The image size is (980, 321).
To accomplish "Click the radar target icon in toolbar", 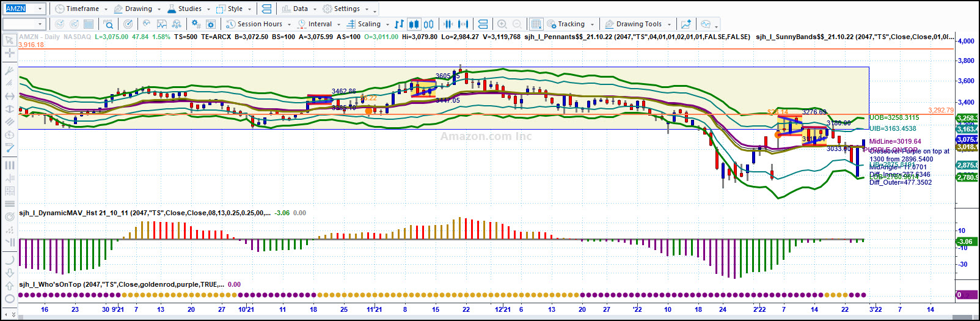I will pos(128,24).
